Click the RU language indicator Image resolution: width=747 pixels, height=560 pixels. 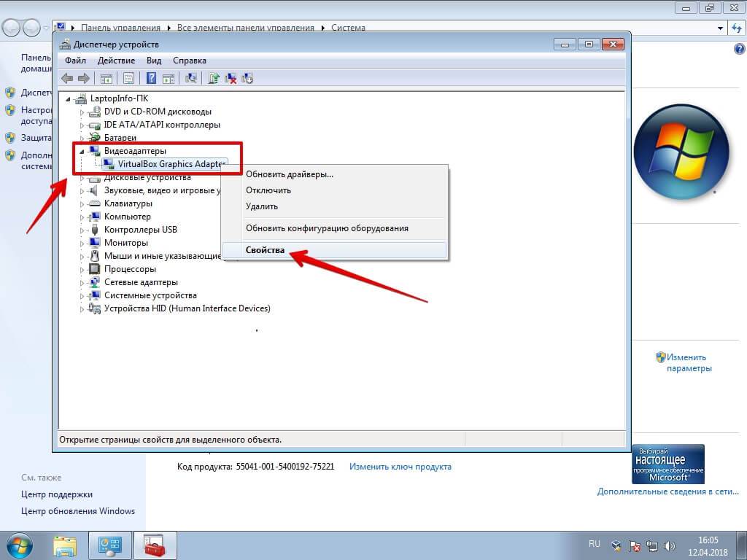(594, 544)
